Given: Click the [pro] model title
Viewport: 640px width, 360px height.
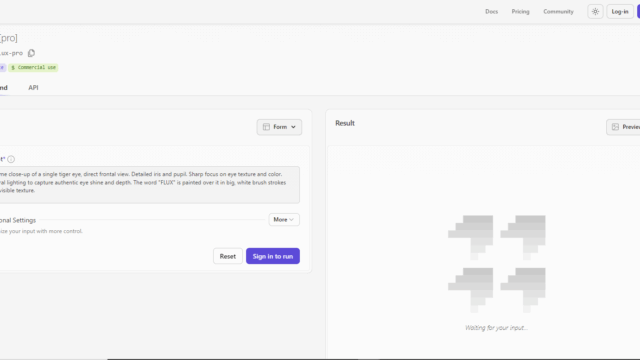Looking at the screenshot, I should point(9,38).
